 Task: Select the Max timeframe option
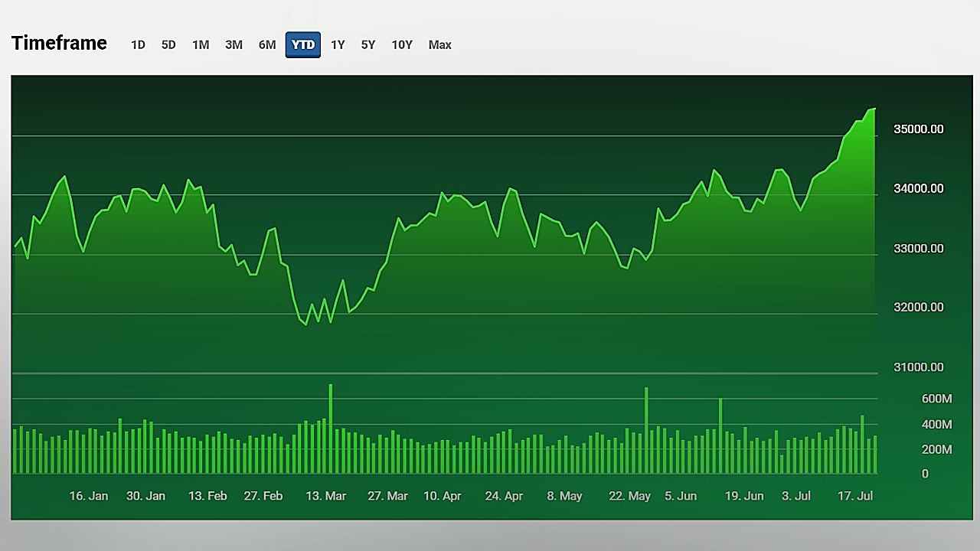pos(439,44)
